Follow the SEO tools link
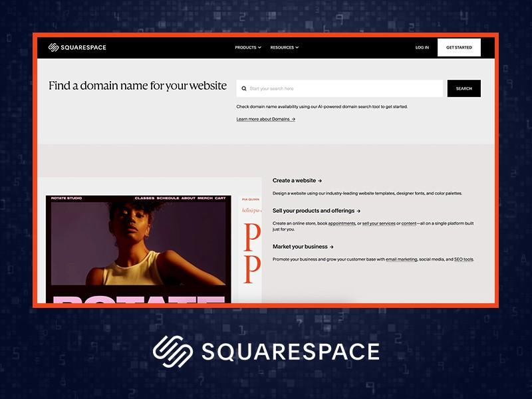Image resolution: width=532 pixels, height=399 pixels. [464, 259]
